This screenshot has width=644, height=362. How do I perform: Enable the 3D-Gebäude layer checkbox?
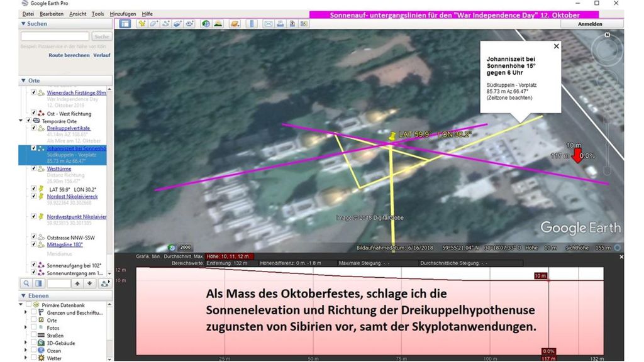(x=34, y=343)
